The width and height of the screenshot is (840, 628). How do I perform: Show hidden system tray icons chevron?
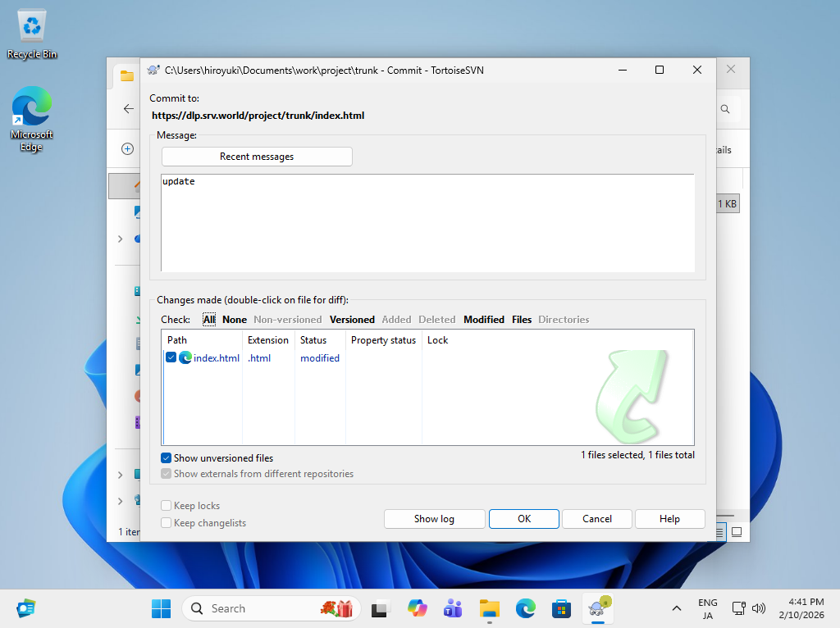tap(677, 608)
